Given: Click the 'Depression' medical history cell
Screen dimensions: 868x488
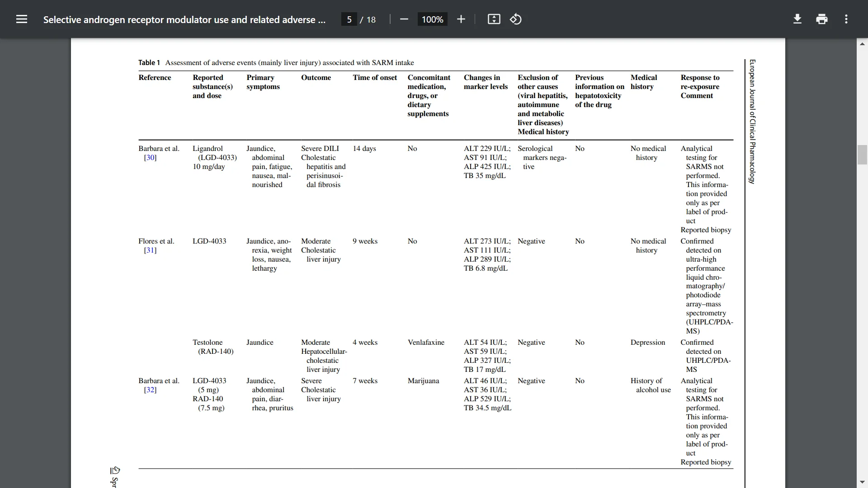Looking at the screenshot, I should point(648,343).
